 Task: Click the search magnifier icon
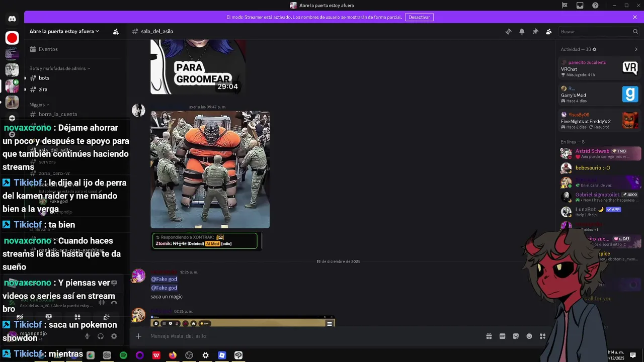pyautogui.click(x=635, y=31)
